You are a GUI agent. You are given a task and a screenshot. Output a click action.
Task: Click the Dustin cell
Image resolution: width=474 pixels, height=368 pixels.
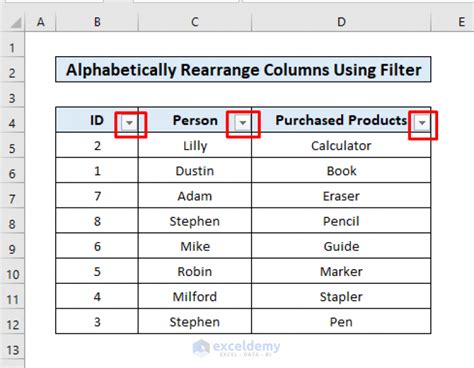click(195, 171)
